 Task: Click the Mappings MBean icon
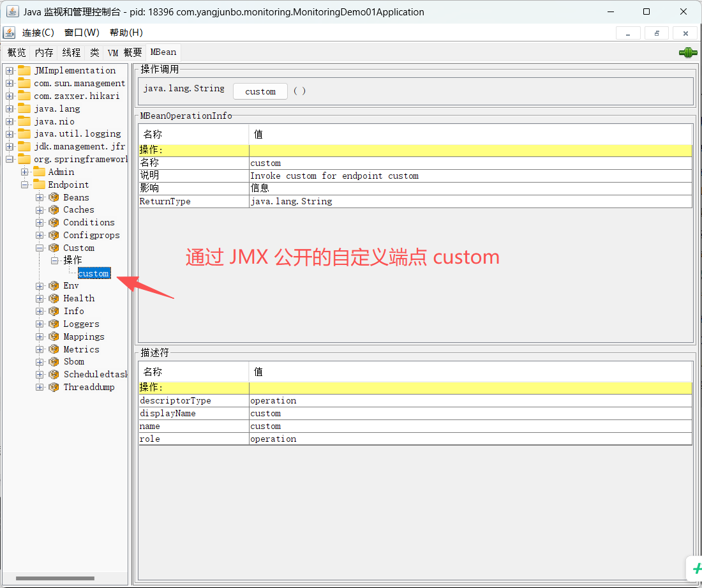tap(54, 336)
